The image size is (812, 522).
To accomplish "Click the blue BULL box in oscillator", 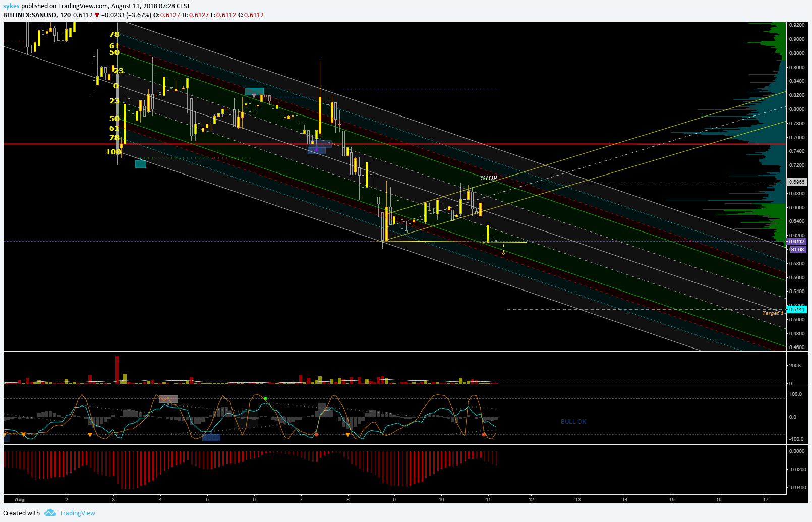I will [x=211, y=437].
